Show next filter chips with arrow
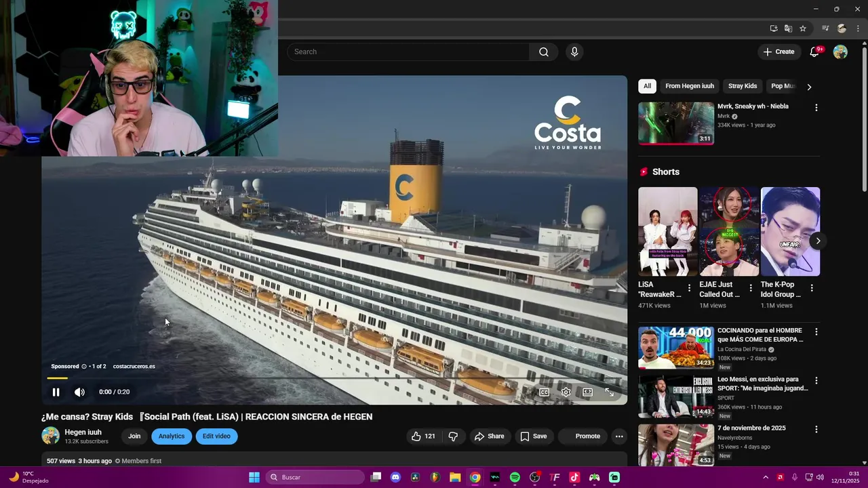Image resolution: width=868 pixels, height=488 pixels. point(809,87)
